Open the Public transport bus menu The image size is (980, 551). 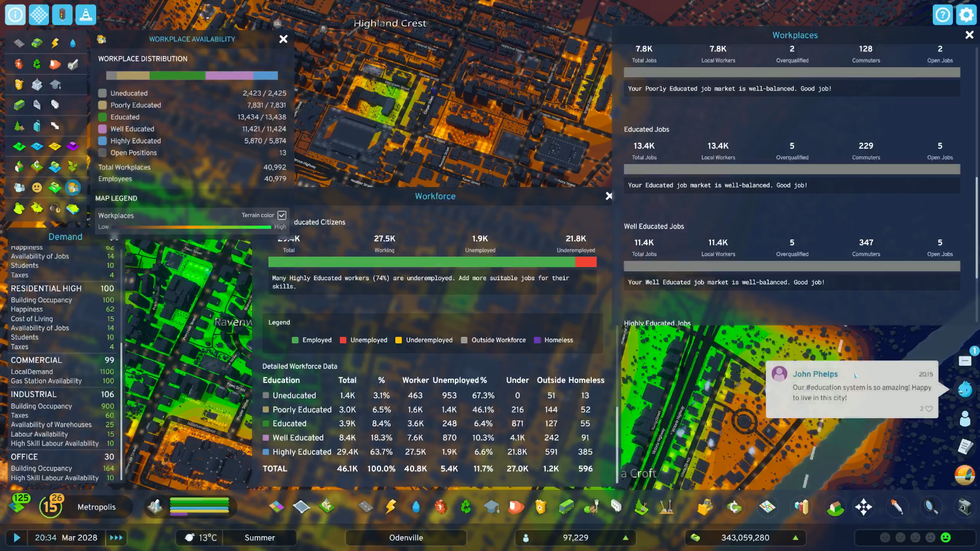(566, 507)
